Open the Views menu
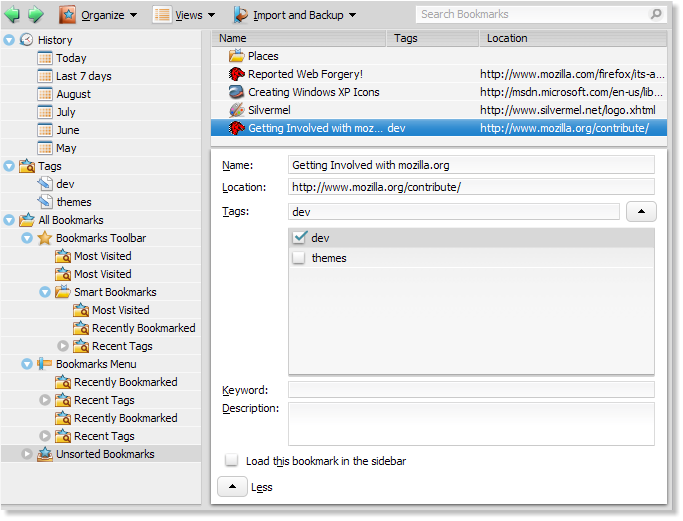The height and width of the screenshot is (521, 683). click(183, 15)
